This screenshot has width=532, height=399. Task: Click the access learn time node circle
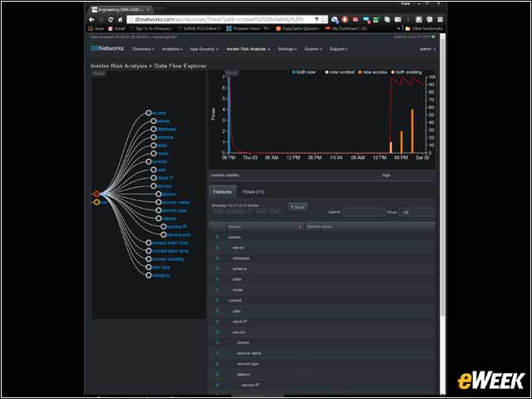(x=149, y=243)
